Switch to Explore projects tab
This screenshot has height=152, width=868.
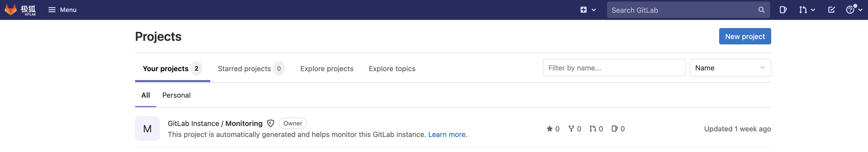(326, 68)
